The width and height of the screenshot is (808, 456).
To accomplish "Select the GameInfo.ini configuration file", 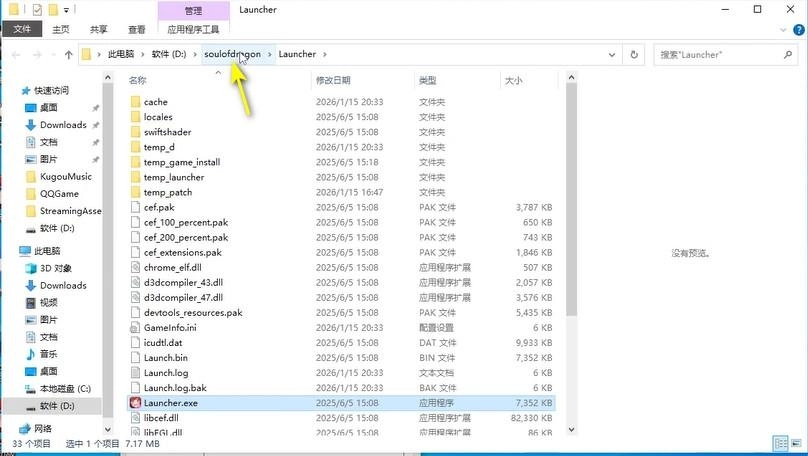I will click(170, 327).
